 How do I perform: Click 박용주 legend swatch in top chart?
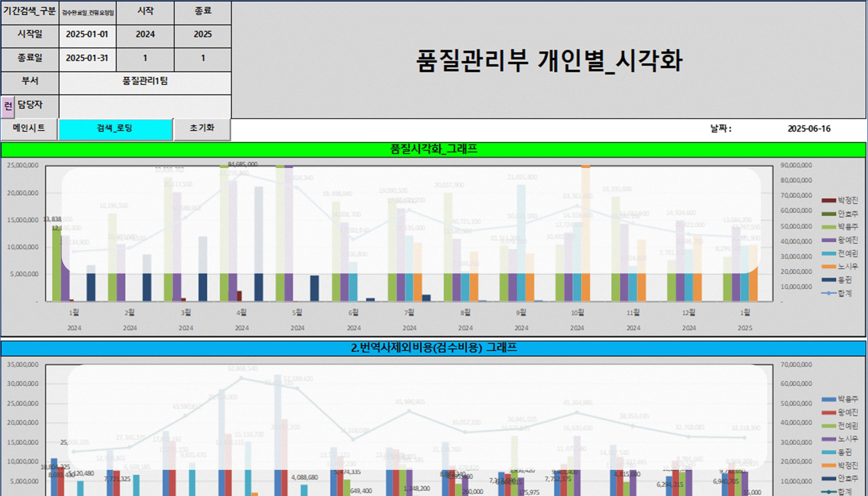tap(828, 227)
